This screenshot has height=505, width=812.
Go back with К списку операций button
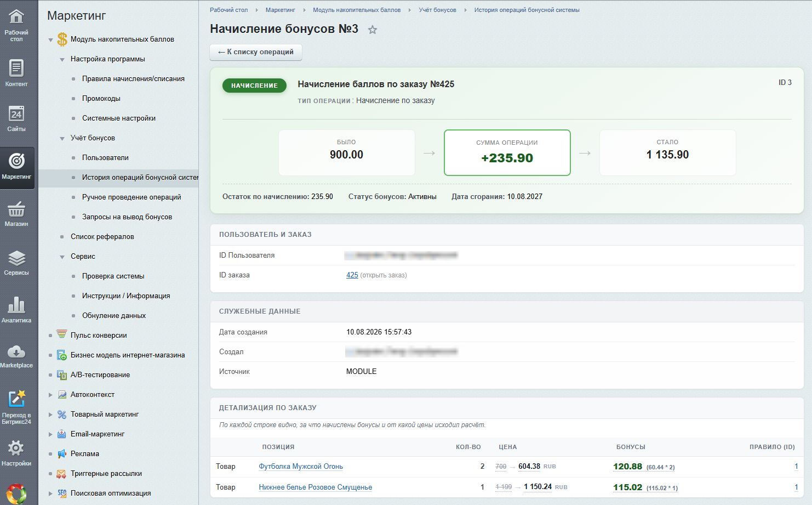(x=256, y=52)
